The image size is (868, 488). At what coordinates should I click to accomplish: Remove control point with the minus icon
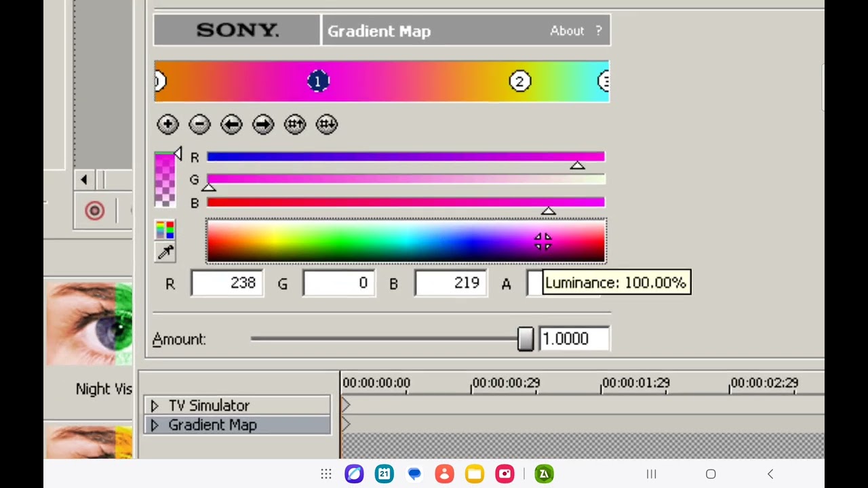pyautogui.click(x=199, y=124)
